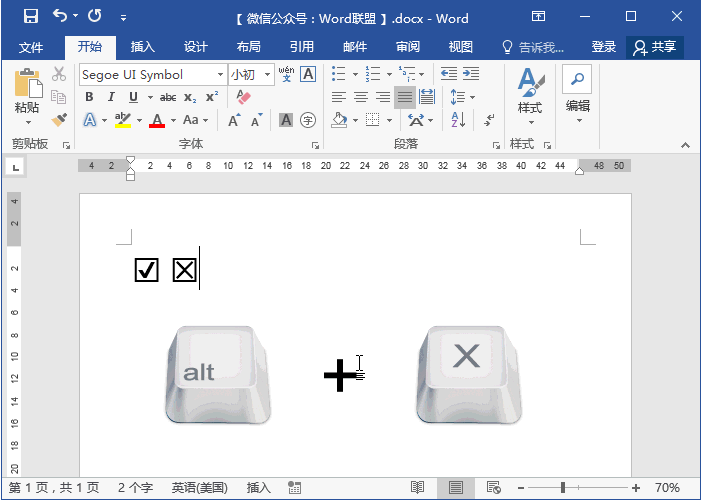Open the 小初 font size dropdown
This screenshot has height=501, width=702.
click(x=267, y=75)
